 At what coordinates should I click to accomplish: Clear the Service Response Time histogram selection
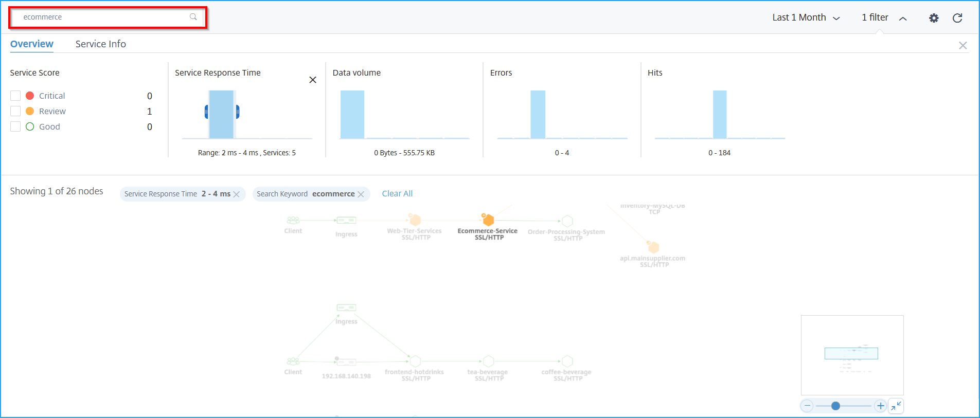coord(313,80)
